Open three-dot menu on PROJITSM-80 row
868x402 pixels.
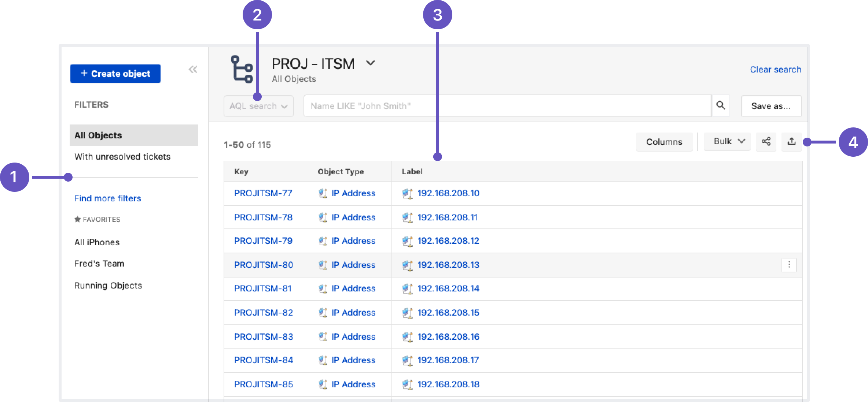pyautogui.click(x=789, y=265)
